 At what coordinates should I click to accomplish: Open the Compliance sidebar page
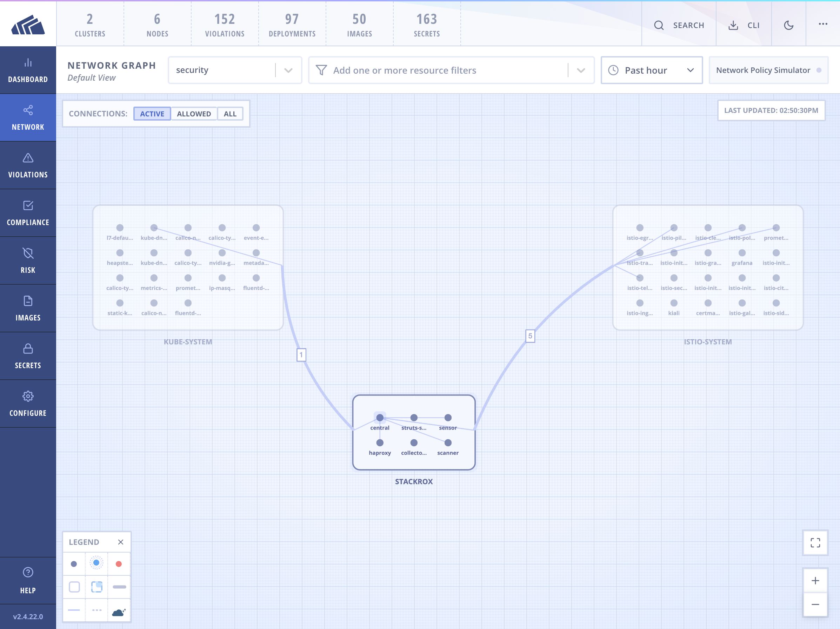(x=28, y=213)
